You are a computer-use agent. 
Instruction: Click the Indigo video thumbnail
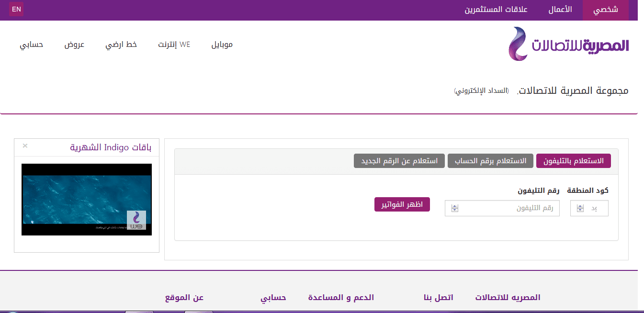pyautogui.click(x=87, y=200)
